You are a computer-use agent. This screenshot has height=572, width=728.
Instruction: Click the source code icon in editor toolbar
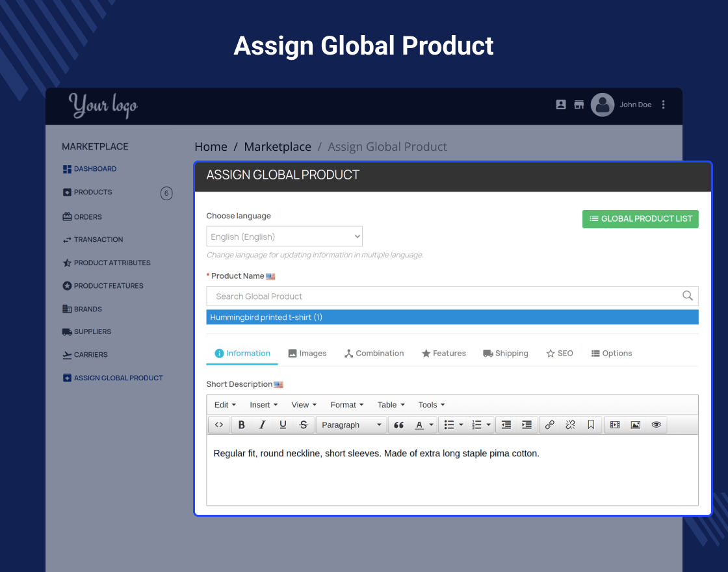[x=218, y=425]
